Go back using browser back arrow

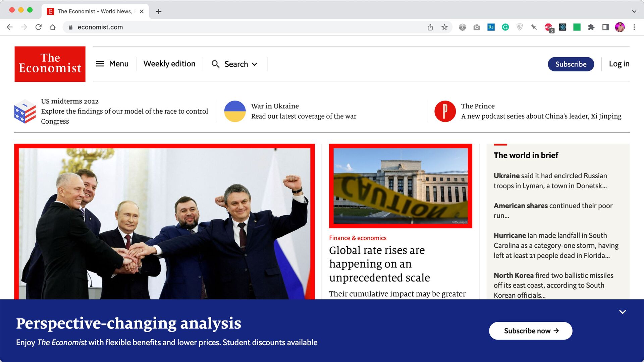[x=10, y=27]
